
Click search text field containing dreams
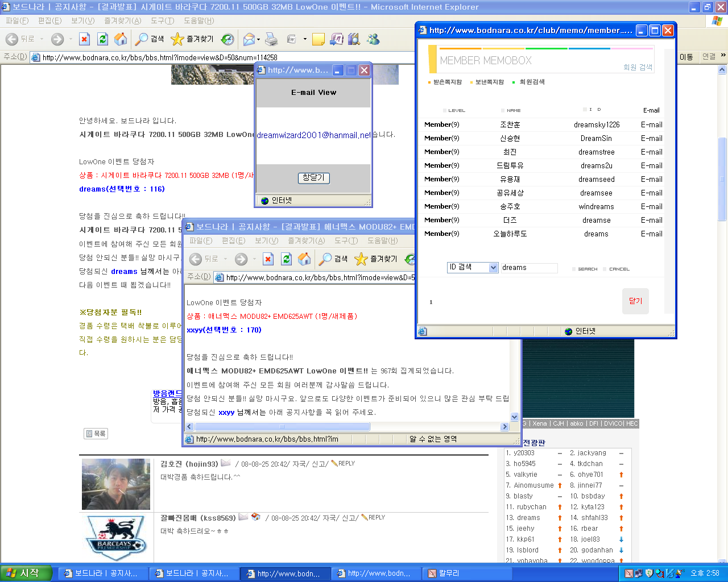tap(529, 268)
